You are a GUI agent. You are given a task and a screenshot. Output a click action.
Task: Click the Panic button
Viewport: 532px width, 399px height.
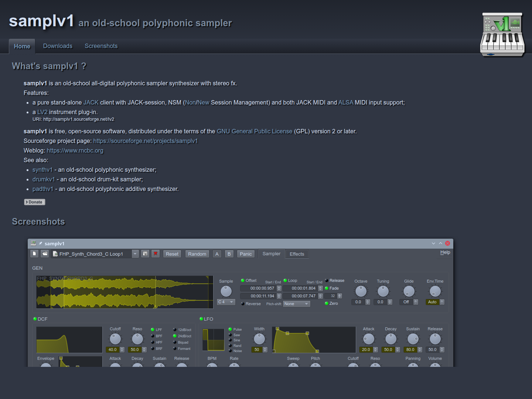(x=246, y=254)
